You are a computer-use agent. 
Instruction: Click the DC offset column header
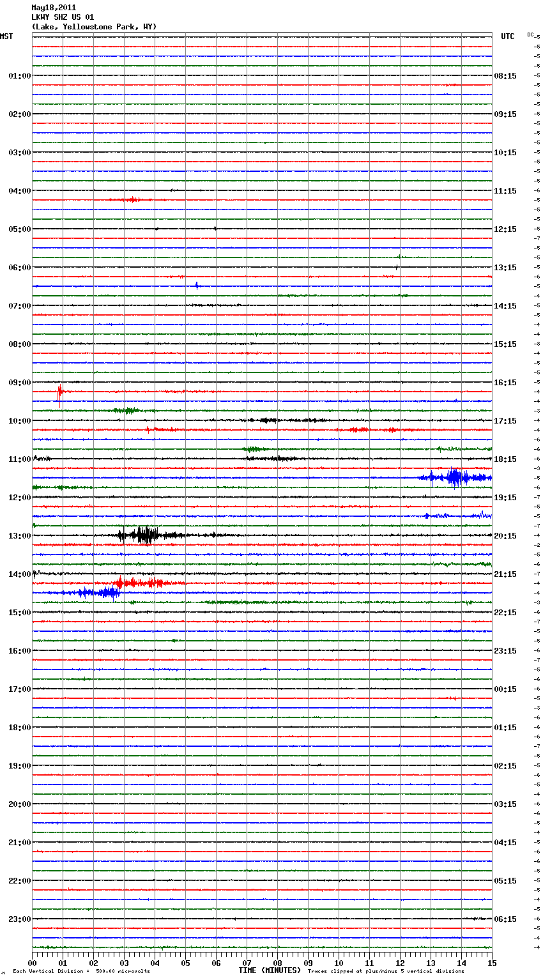pyautogui.click(x=530, y=34)
